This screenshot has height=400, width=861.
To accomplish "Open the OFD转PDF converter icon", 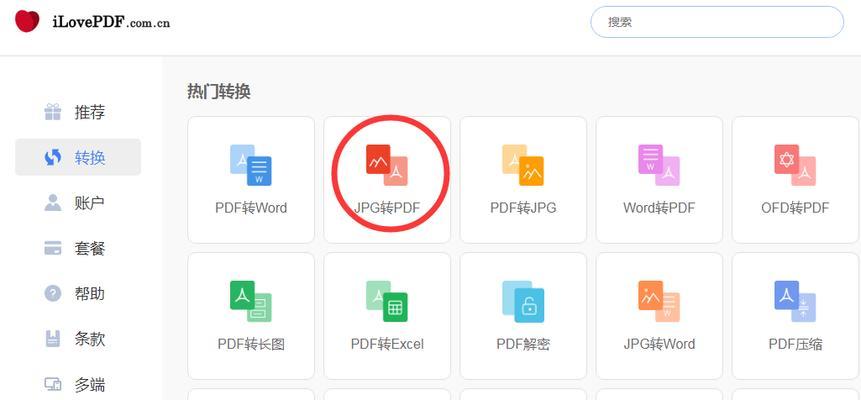I will pyautogui.click(x=795, y=165).
